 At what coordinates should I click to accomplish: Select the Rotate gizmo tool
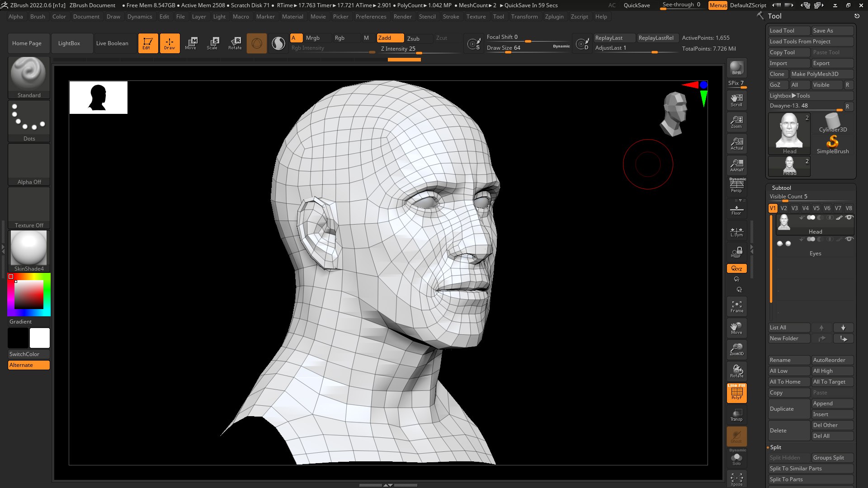coord(235,43)
